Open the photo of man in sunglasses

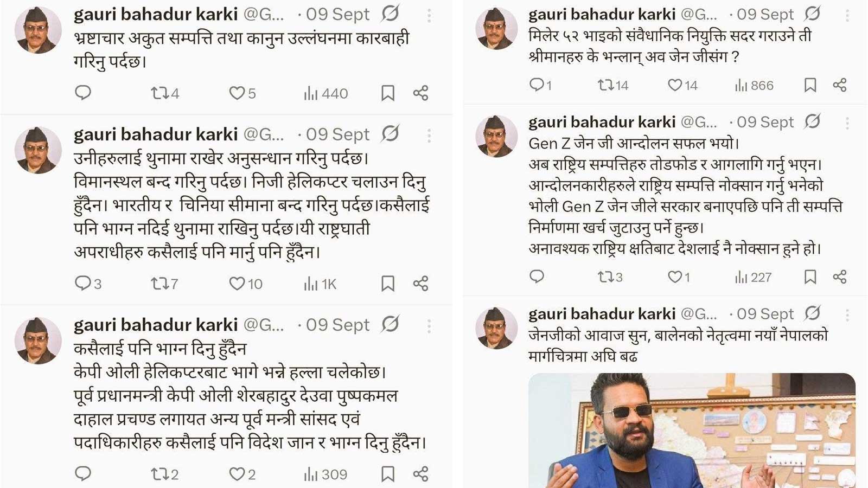[x=692, y=431]
